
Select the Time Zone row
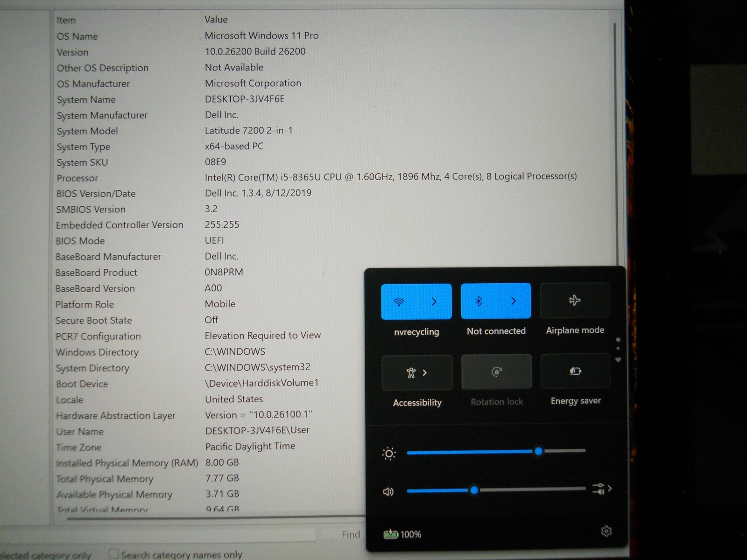78,448
